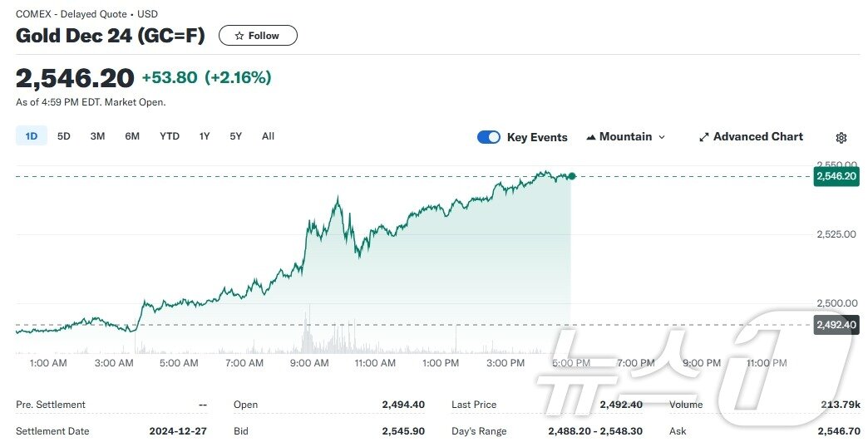The image size is (868, 442).
Task: Toggle the Key Events switch
Action: (x=489, y=137)
